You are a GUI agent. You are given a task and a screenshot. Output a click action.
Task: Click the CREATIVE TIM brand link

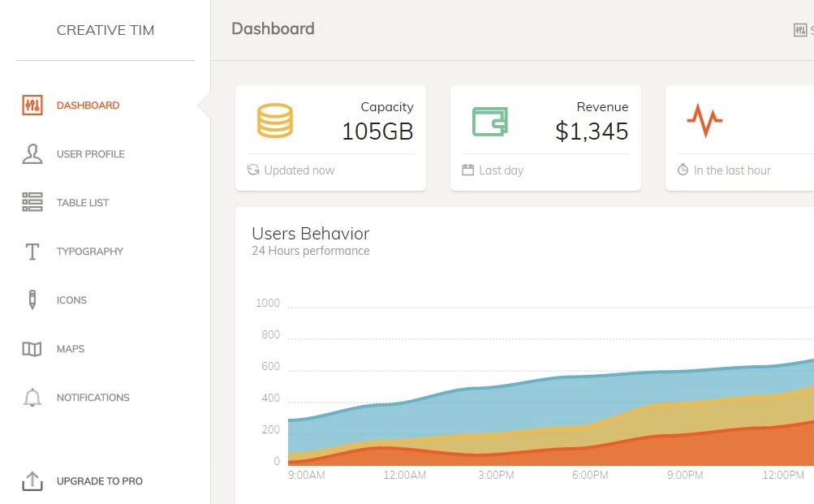(x=106, y=30)
